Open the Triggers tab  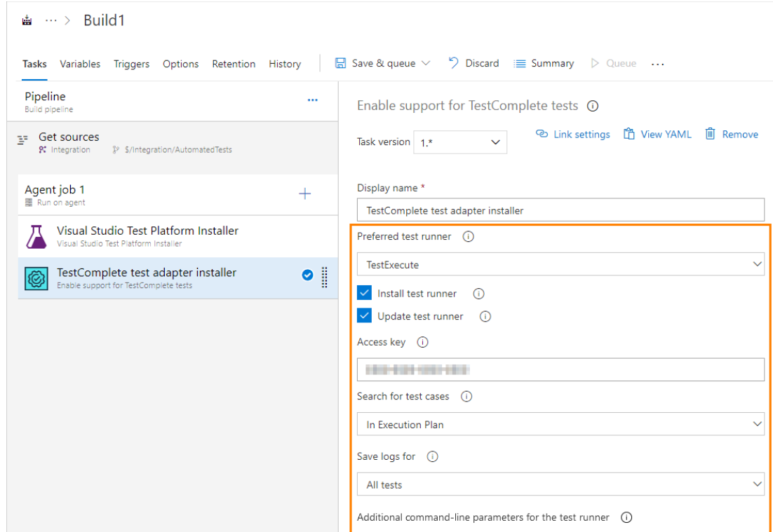131,64
